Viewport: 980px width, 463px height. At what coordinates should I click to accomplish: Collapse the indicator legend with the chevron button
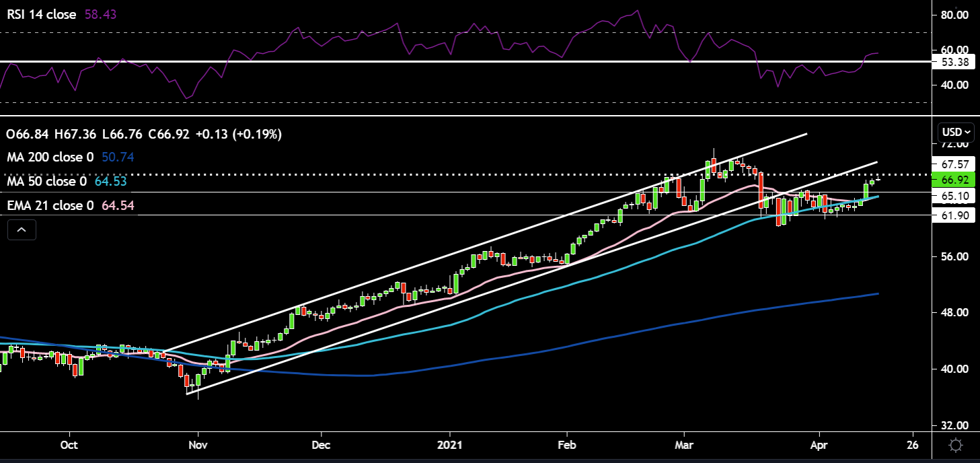click(x=22, y=230)
